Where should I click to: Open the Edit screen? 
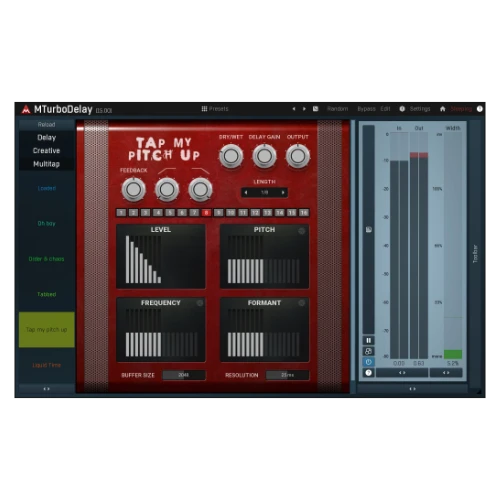click(385, 109)
